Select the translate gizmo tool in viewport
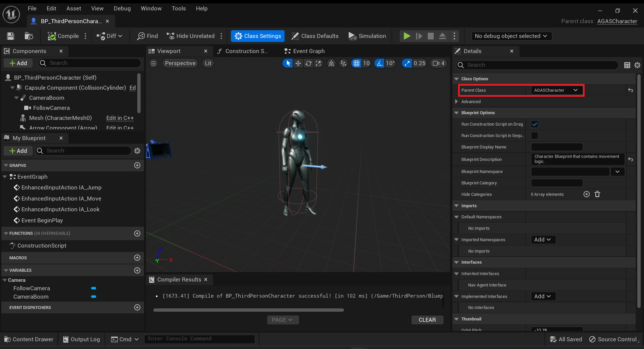The image size is (644, 349). [x=298, y=63]
